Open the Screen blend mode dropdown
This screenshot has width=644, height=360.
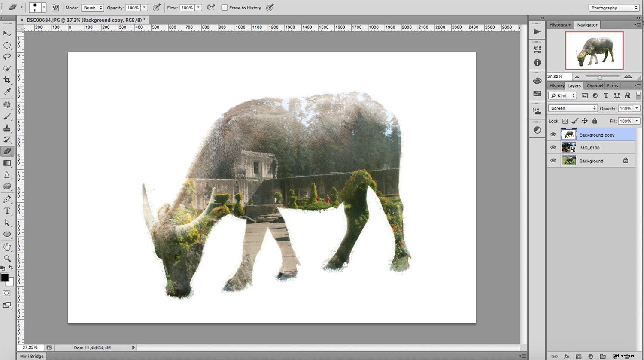pyautogui.click(x=572, y=108)
